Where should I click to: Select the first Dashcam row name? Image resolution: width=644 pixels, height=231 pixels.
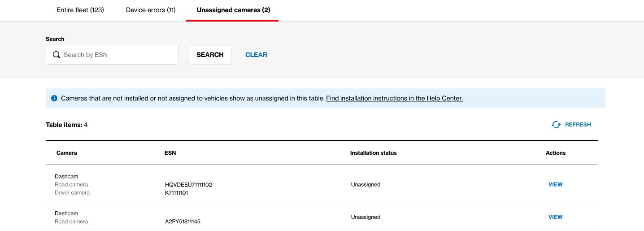click(x=66, y=177)
